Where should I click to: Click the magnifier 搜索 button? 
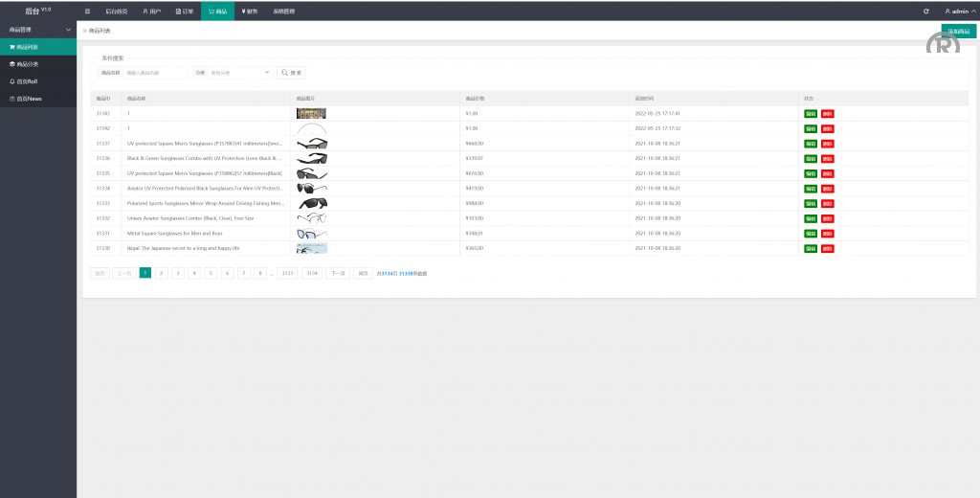point(291,73)
